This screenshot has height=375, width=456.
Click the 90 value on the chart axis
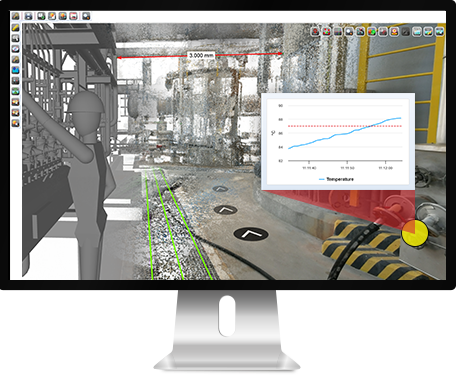[281, 106]
